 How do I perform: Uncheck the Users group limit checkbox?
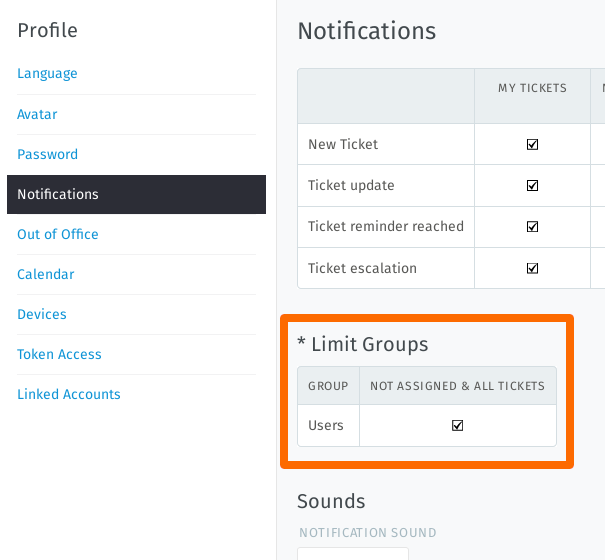click(457, 425)
